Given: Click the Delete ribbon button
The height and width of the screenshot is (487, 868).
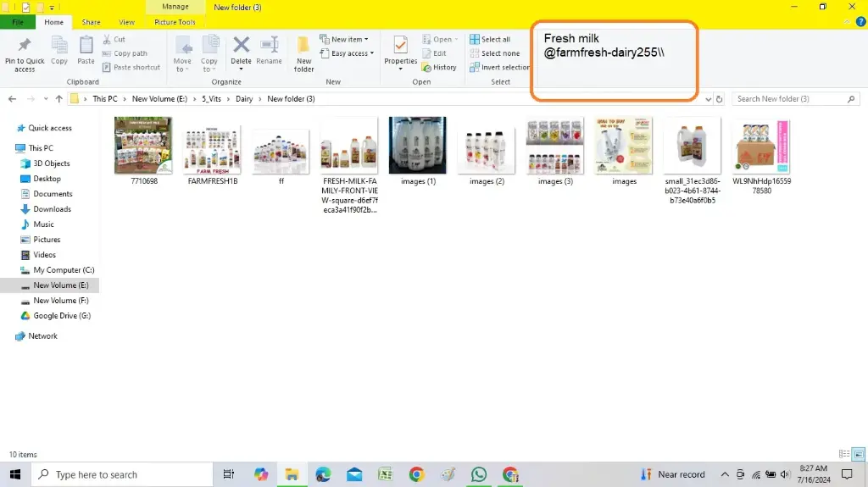Looking at the screenshot, I should point(241,54).
